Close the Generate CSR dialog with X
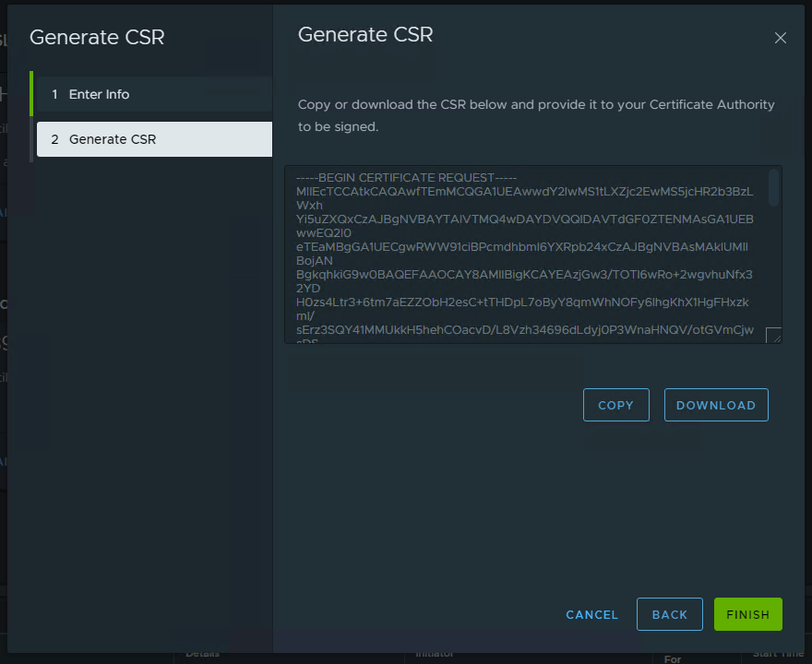812x664 pixels. (780, 38)
